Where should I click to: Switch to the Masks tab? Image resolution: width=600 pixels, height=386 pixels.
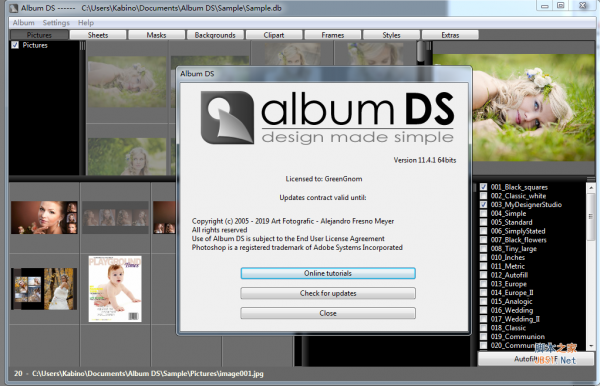(x=157, y=35)
